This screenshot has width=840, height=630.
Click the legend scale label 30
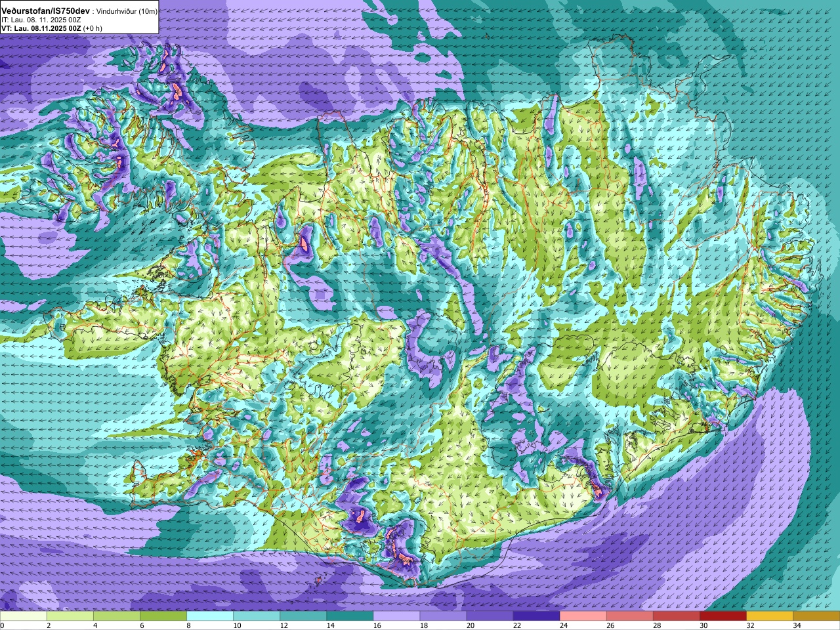(x=703, y=625)
